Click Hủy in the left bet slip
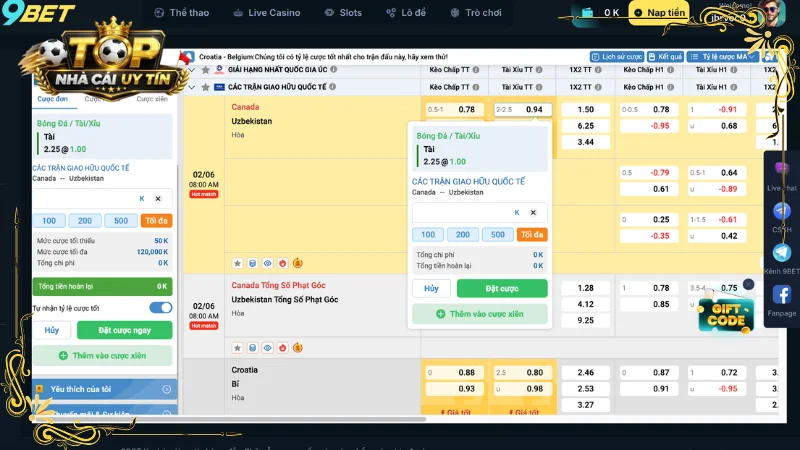Viewport: 800px width, 450px height. click(x=52, y=330)
